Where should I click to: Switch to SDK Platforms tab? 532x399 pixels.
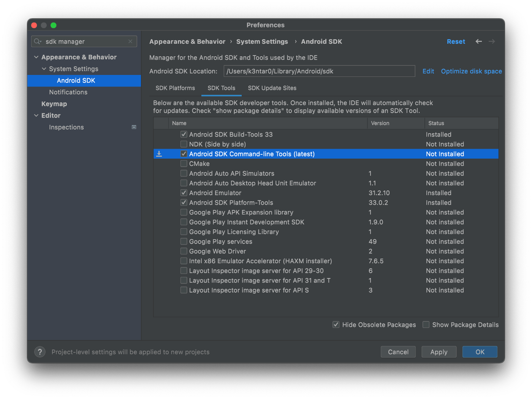(175, 88)
